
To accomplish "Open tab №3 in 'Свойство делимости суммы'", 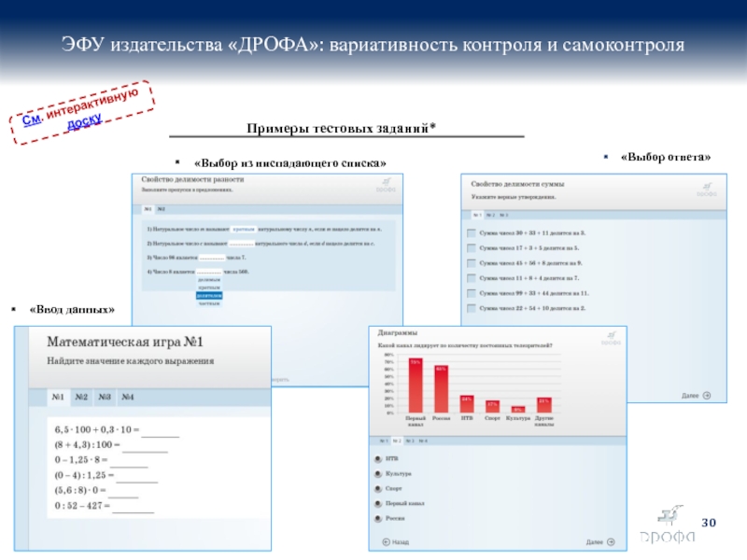I will pyautogui.click(x=503, y=216).
